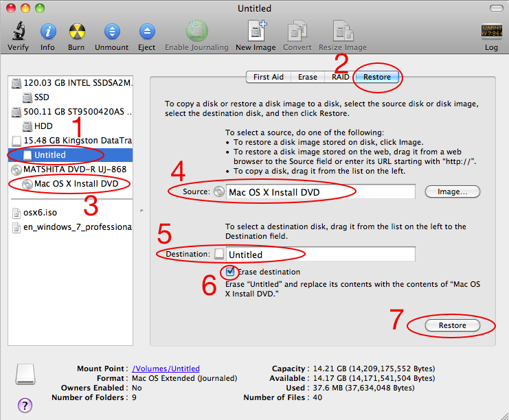Screen dimensions: 509x420
Task: Click the Source input field
Action: point(321,191)
